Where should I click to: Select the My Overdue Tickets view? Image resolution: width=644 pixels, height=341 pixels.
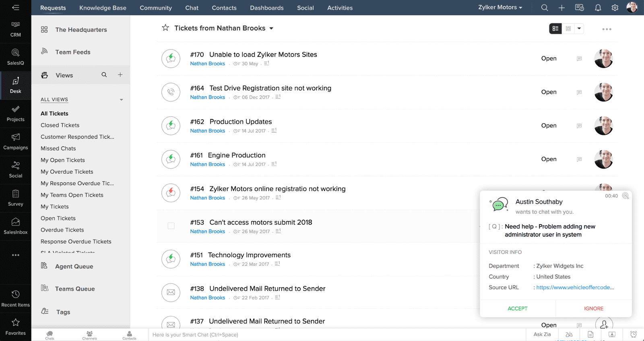[67, 172]
